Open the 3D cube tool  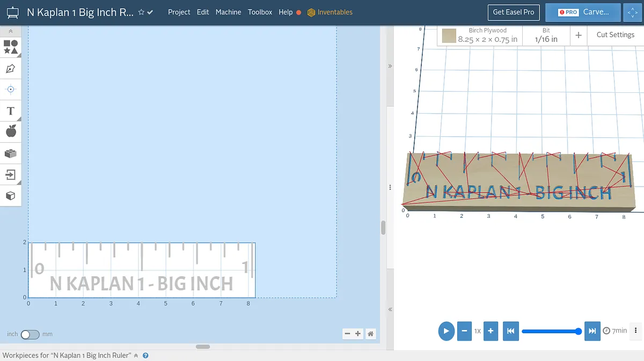click(11, 196)
